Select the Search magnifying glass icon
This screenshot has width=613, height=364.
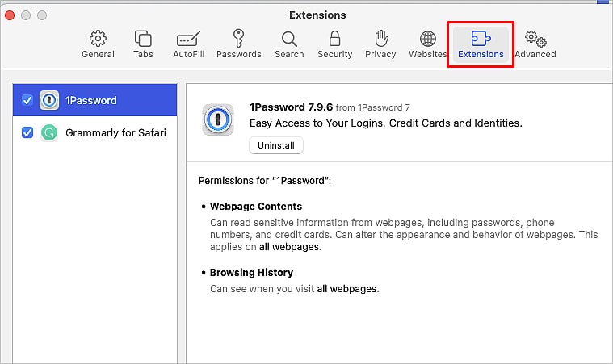point(289,39)
